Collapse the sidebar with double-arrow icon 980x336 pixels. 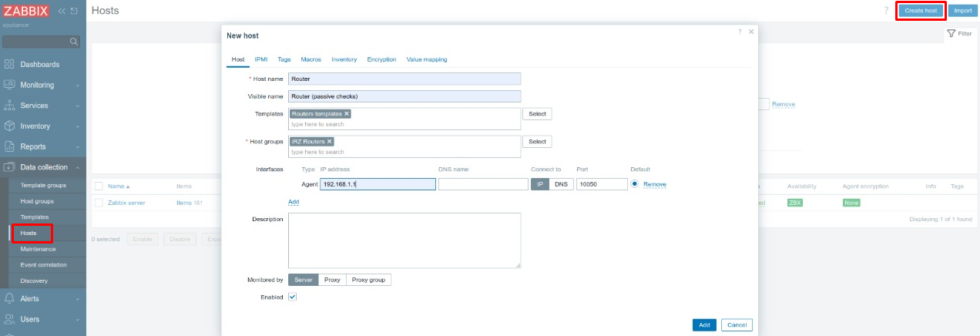[x=62, y=11]
